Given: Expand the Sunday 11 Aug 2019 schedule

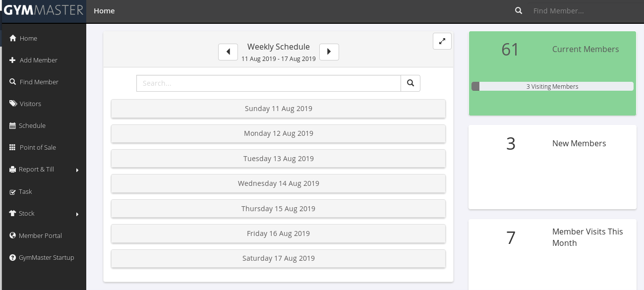Looking at the screenshot, I should pyautogui.click(x=278, y=109).
